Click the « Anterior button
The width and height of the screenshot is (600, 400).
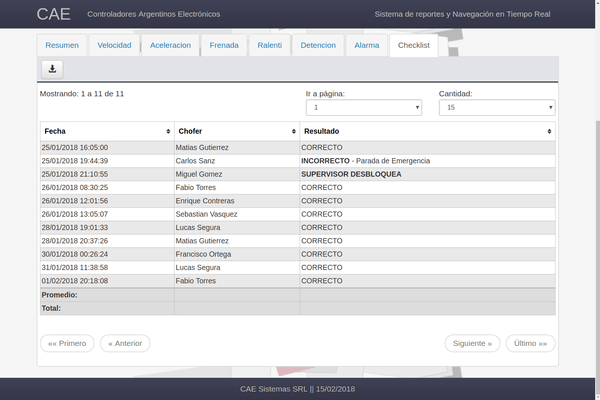125,343
